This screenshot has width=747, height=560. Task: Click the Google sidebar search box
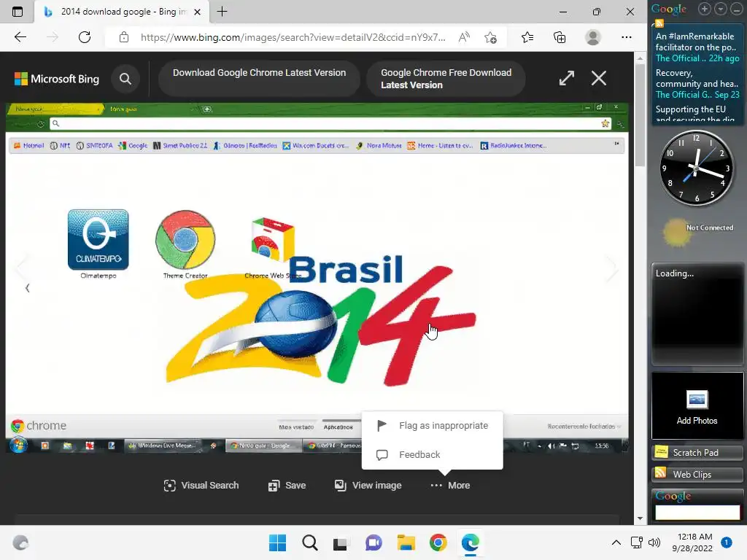[697, 513]
